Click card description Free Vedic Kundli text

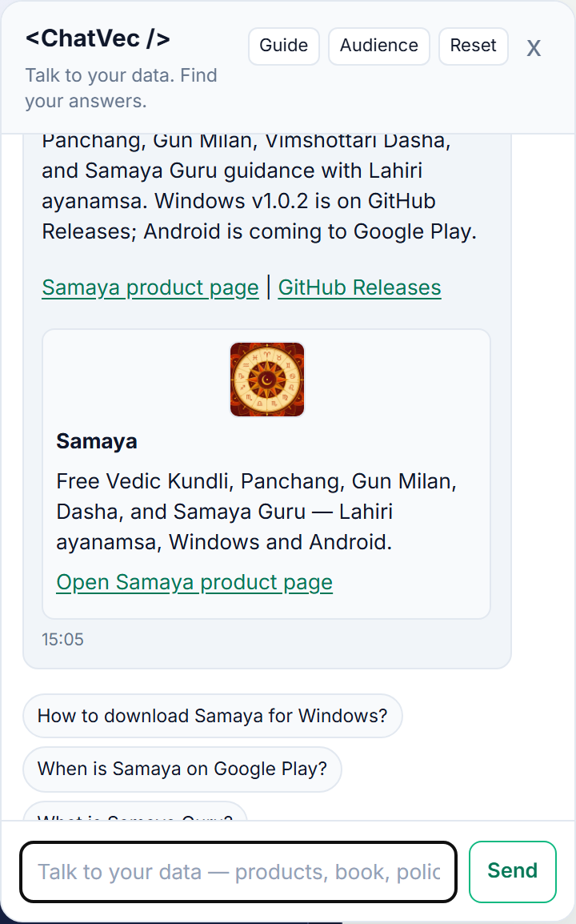(x=256, y=512)
